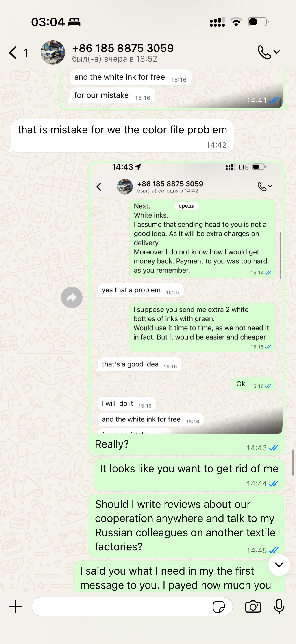The width and height of the screenshot is (296, 644).
Task: Expand call options chevron next to the phone
Action: point(276,52)
